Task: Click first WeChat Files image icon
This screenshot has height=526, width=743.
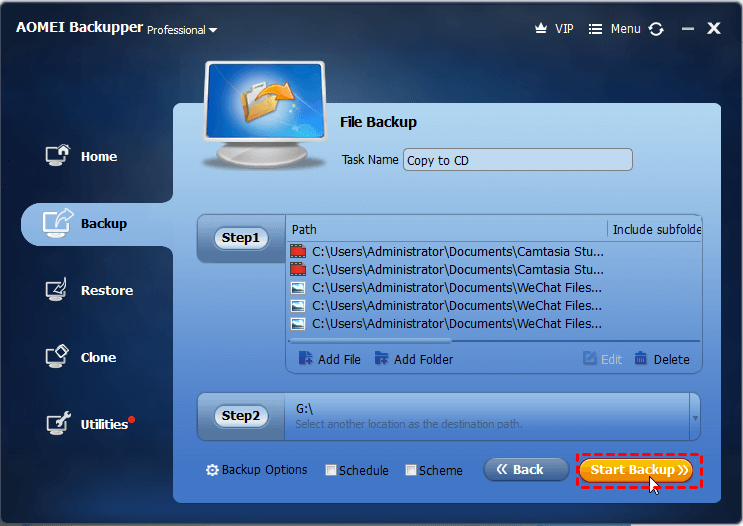Action: [x=298, y=288]
